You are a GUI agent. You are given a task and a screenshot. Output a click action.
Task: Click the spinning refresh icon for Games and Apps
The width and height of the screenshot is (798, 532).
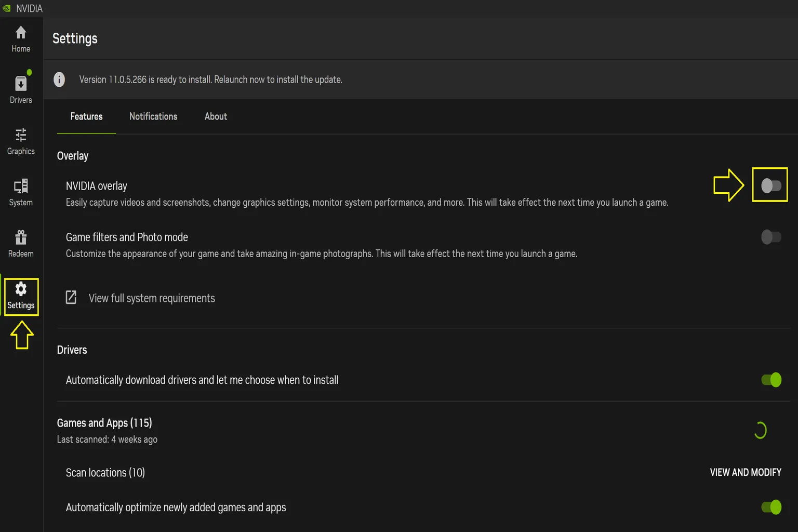click(x=761, y=430)
